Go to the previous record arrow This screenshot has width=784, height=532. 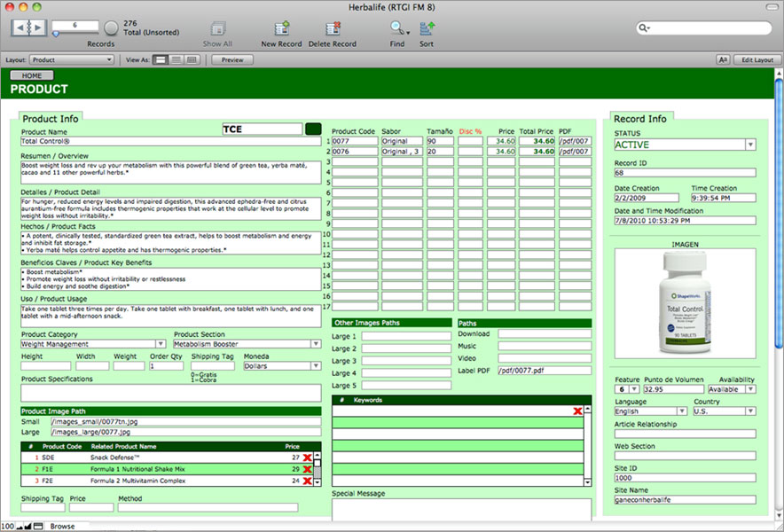coord(19,27)
